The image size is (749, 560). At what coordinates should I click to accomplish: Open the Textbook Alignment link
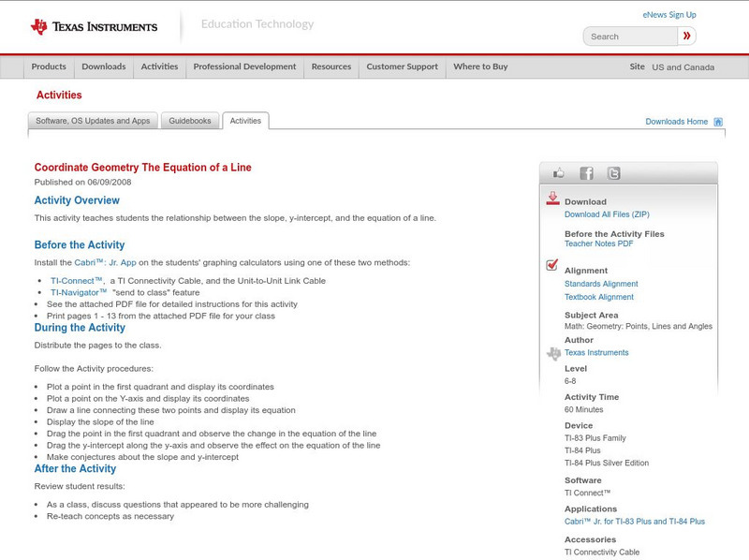[599, 297]
